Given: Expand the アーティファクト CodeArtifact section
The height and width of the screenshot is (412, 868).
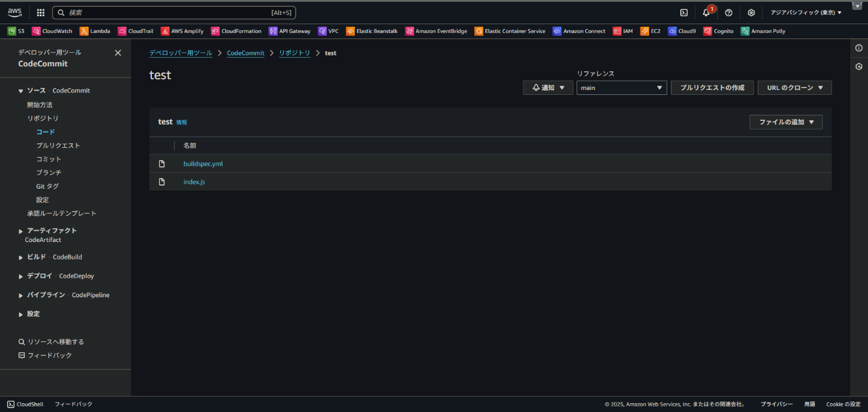Looking at the screenshot, I should pyautogui.click(x=21, y=231).
